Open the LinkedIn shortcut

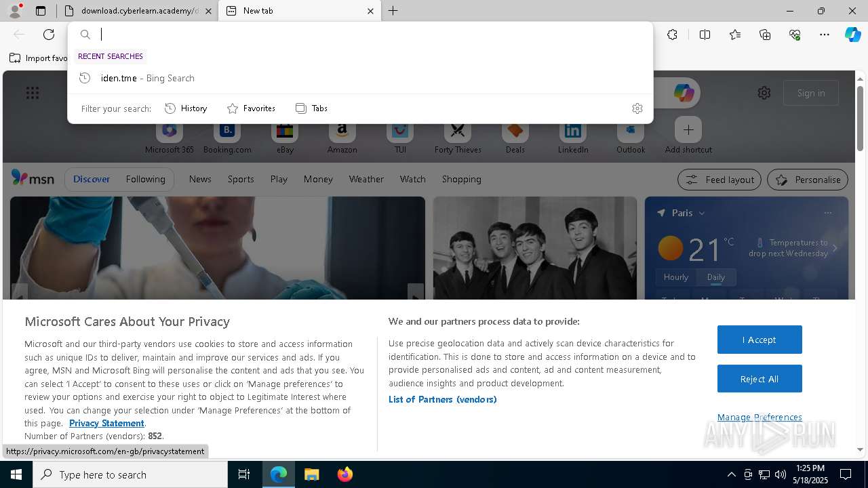point(573,138)
